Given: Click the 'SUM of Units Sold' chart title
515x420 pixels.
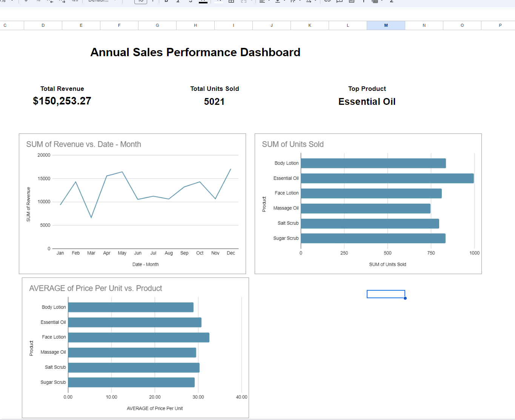Looking at the screenshot, I should pyautogui.click(x=293, y=144).
